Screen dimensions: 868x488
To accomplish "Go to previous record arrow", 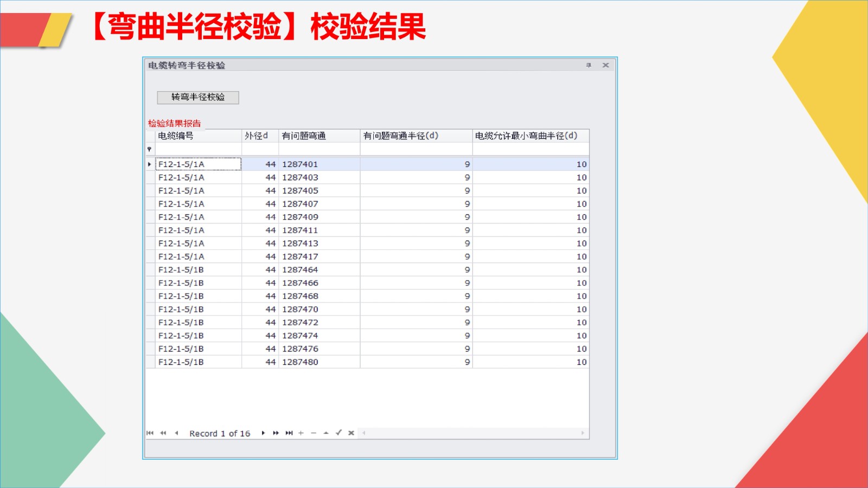I will pos(176,433).
